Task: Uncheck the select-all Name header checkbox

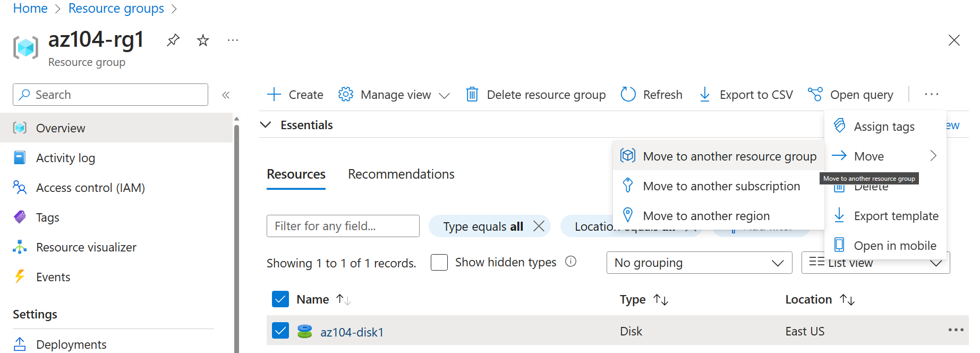Action: coord(280,299)
